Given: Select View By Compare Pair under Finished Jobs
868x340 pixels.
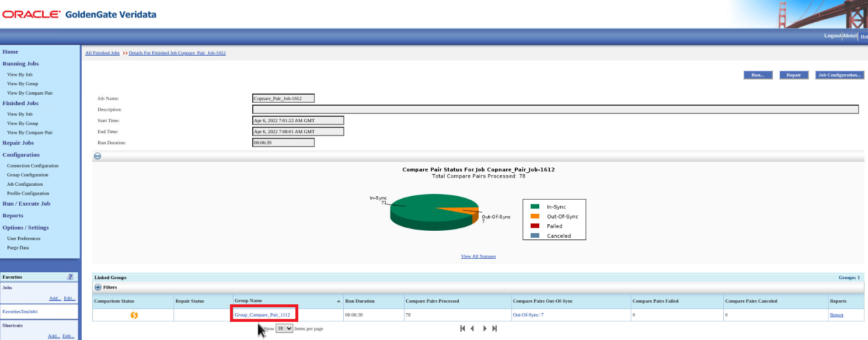Looking at the screenshot, I should pyautogui.click(x=30, y=133).
